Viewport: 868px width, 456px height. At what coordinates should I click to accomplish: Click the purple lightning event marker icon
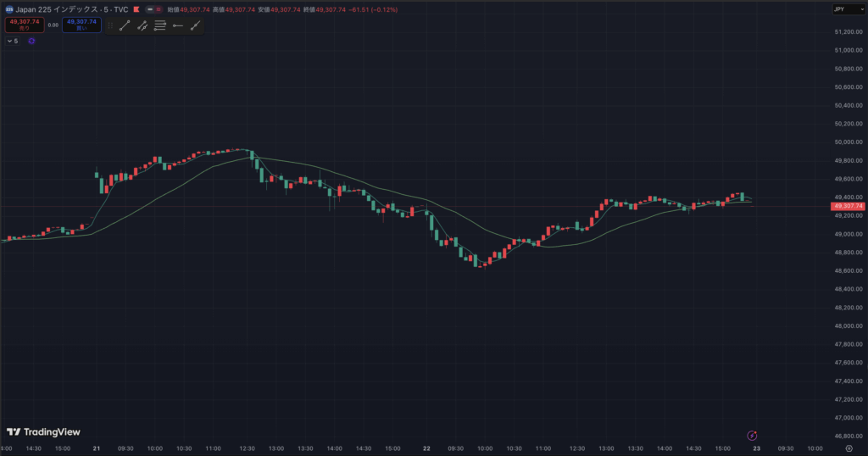[750, 434]
